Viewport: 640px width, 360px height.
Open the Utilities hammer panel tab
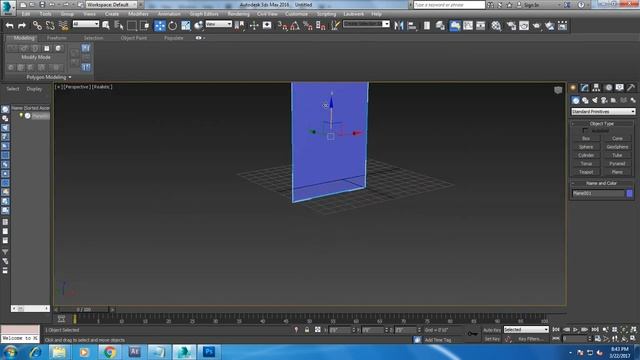point(631,87)
